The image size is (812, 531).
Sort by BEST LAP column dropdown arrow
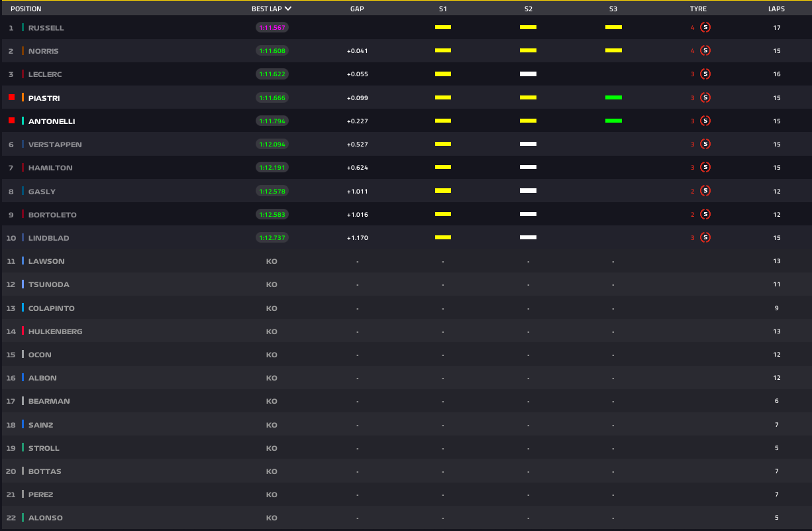(288, 9)
